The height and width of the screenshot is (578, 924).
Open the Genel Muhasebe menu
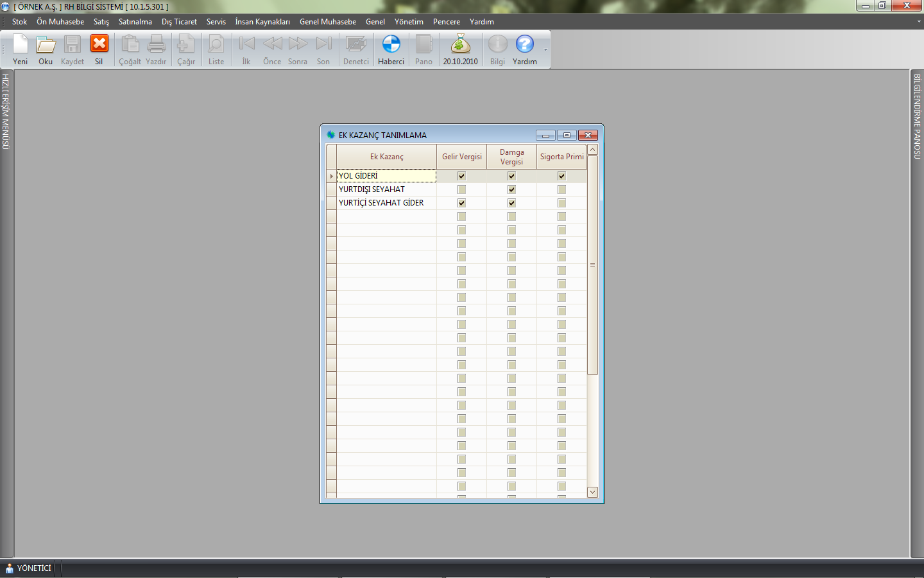(327, 22)
